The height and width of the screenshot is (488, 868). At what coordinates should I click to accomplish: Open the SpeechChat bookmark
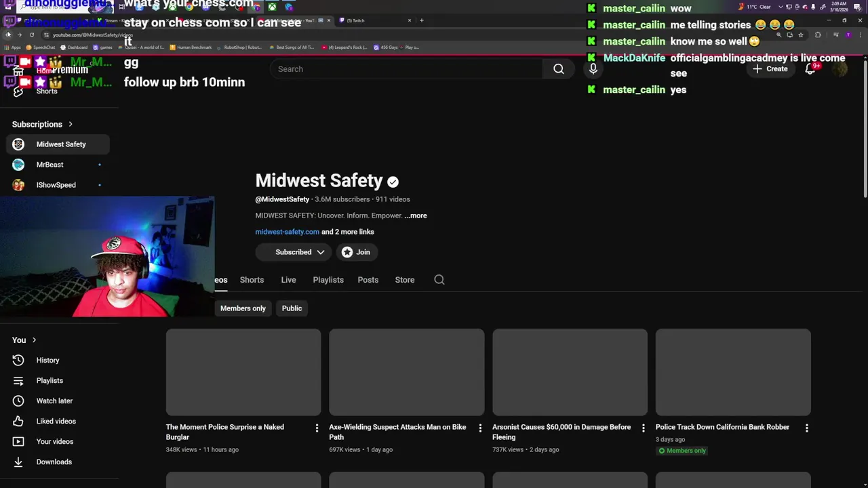point(41,47)
